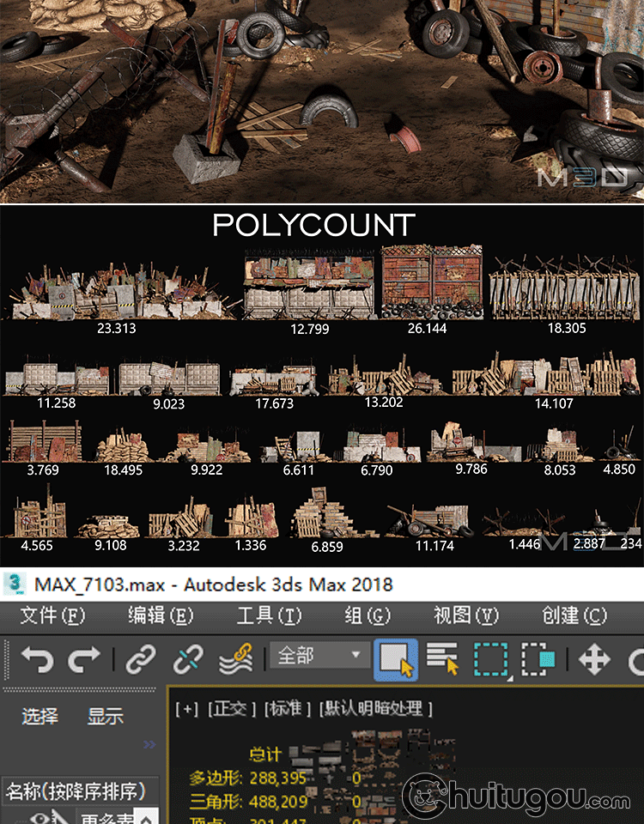The width and height of the screenshot is (644, 824).
Task: Select the sandbag thumbnail labeled 9.108
Action: coord(109,526)
